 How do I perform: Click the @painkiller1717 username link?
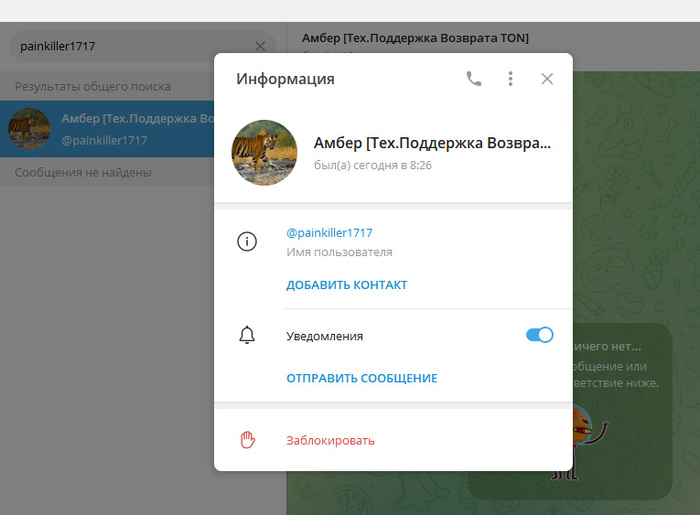click(329, 233)
